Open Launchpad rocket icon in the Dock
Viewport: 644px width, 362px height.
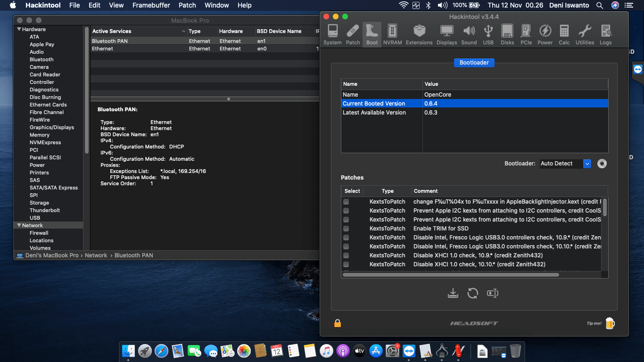point(145,351)
